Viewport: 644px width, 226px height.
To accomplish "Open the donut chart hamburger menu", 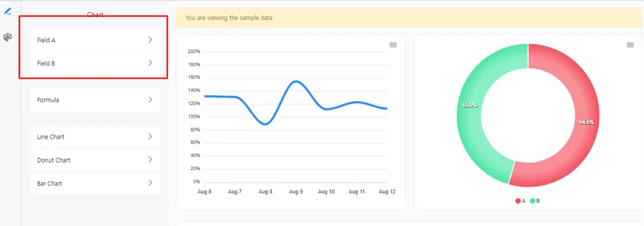I will (630, 45).
